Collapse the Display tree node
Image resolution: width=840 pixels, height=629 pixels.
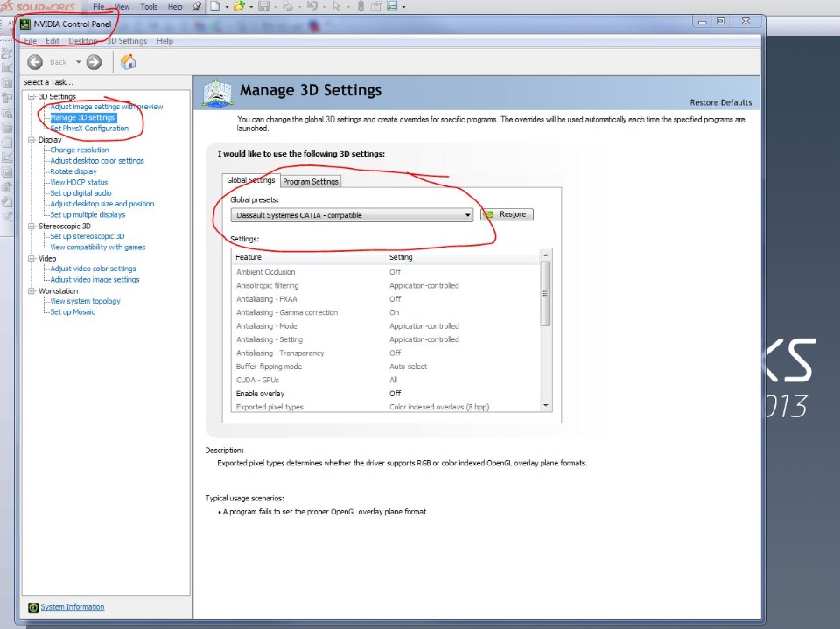[31, 139]
